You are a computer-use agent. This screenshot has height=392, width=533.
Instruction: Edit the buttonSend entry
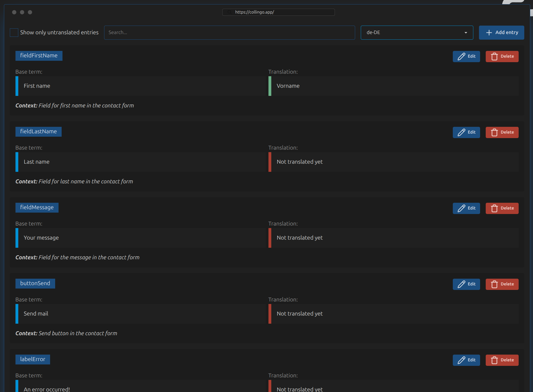(x=466, y=284)
